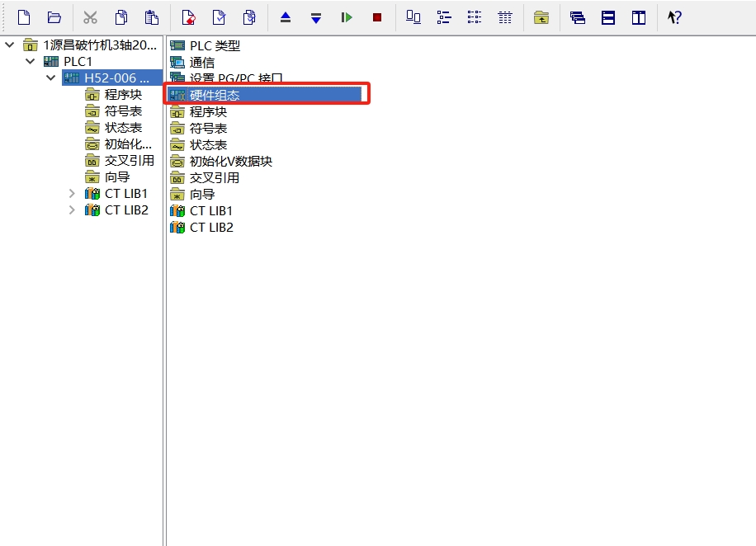
Task: Click the New project toolbar icon
Action: pyautogui.click(x=24, y=17)
